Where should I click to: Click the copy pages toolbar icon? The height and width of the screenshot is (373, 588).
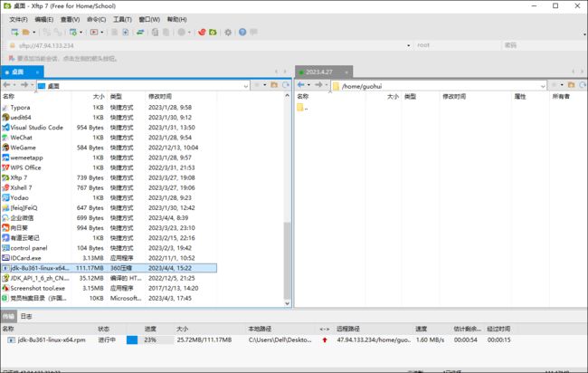[155, 33]
